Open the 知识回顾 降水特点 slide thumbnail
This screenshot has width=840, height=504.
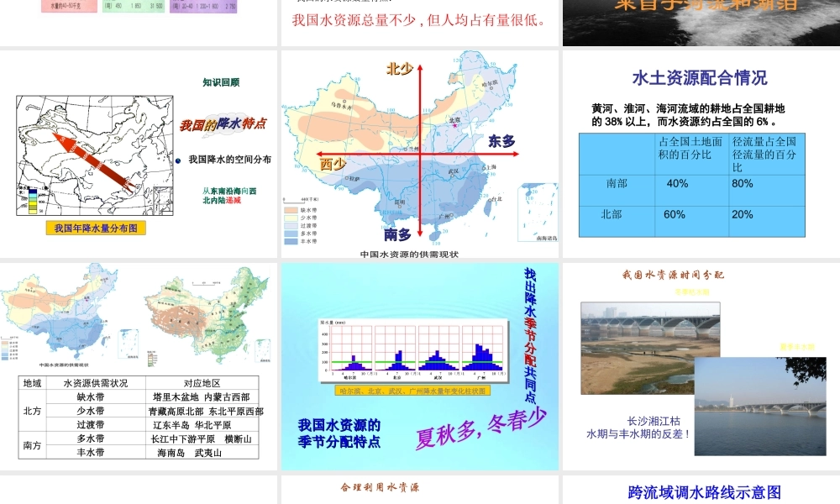point(139,154)
